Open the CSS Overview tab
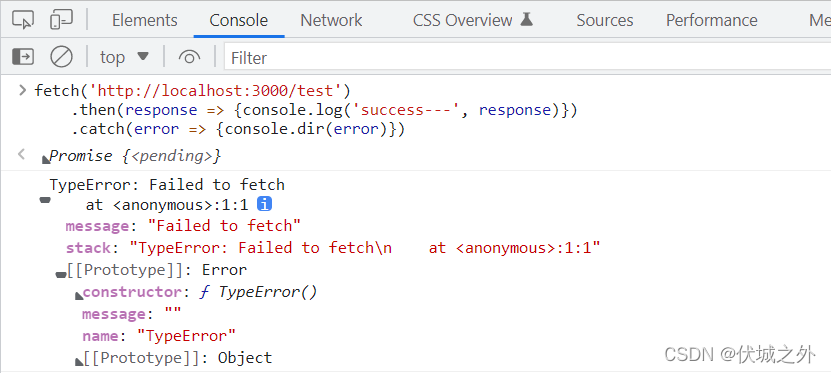This screenshot has height=373, width=831. (x=463, y=20)
